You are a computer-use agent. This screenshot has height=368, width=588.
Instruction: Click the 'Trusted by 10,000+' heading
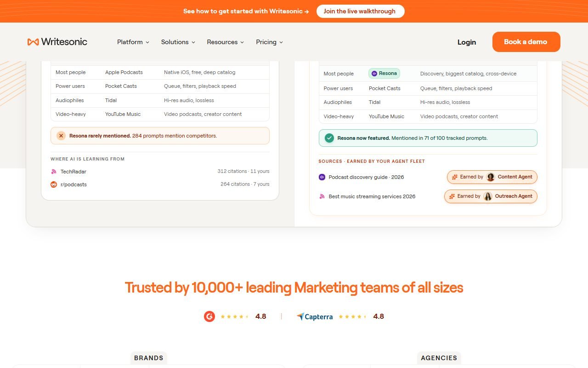click(294, 287)
